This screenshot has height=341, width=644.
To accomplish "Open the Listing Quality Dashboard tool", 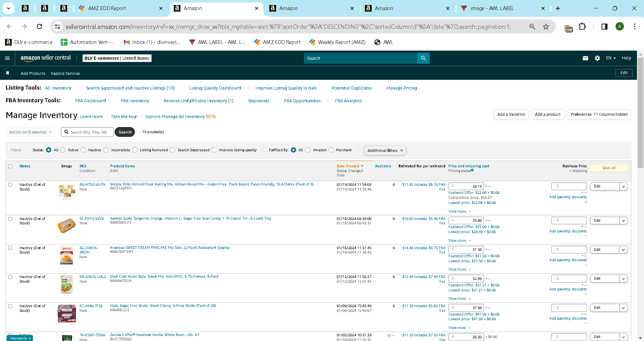I will coord(215,88).
